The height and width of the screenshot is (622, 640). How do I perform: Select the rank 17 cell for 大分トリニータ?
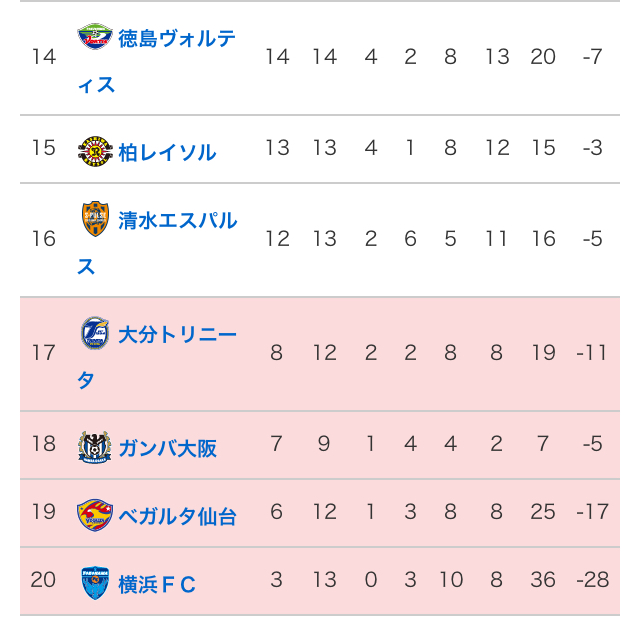tap(43, 353)
